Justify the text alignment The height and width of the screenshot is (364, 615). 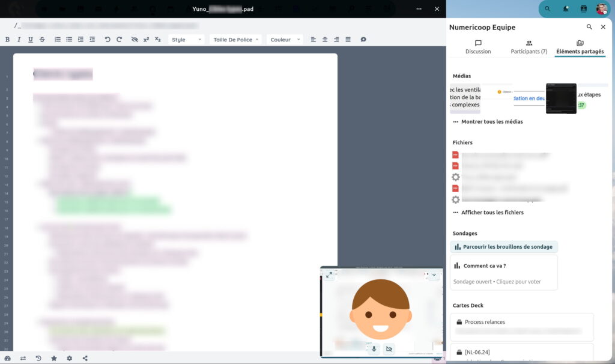point(348,40)
